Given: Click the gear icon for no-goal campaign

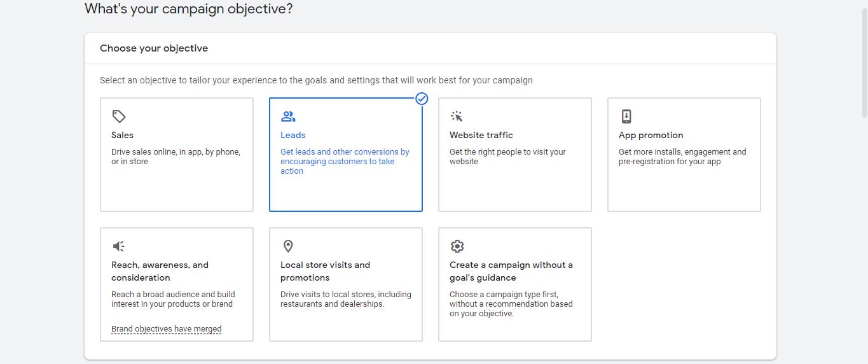Looking at the screenshot, I should tap(457, 246).
